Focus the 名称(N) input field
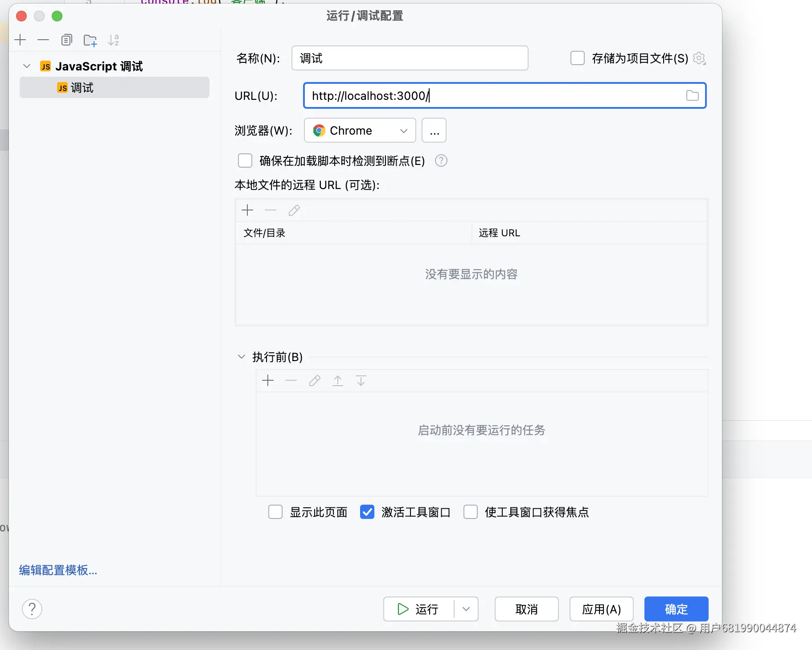This screenshot has width=812, height=650. click(x=410, y=58)
